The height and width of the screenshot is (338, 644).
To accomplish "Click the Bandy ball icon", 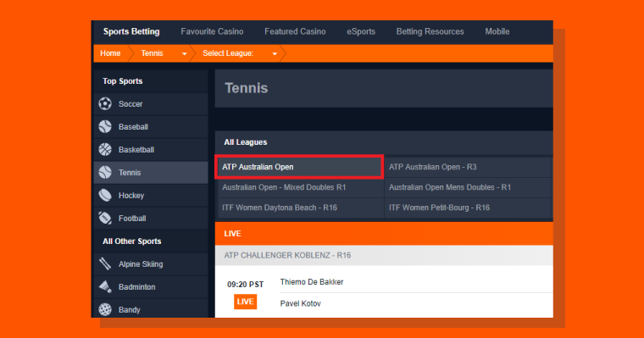I will tap(105, 310).
